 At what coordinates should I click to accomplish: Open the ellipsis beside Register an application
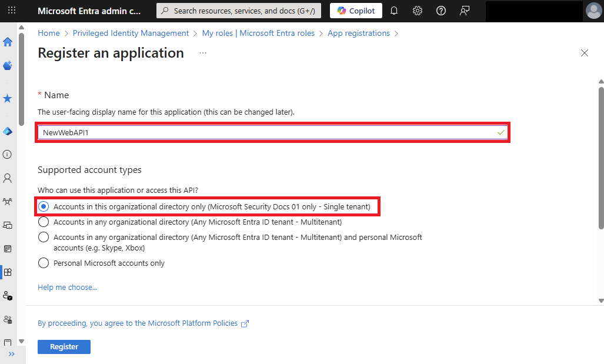point(202,52)
